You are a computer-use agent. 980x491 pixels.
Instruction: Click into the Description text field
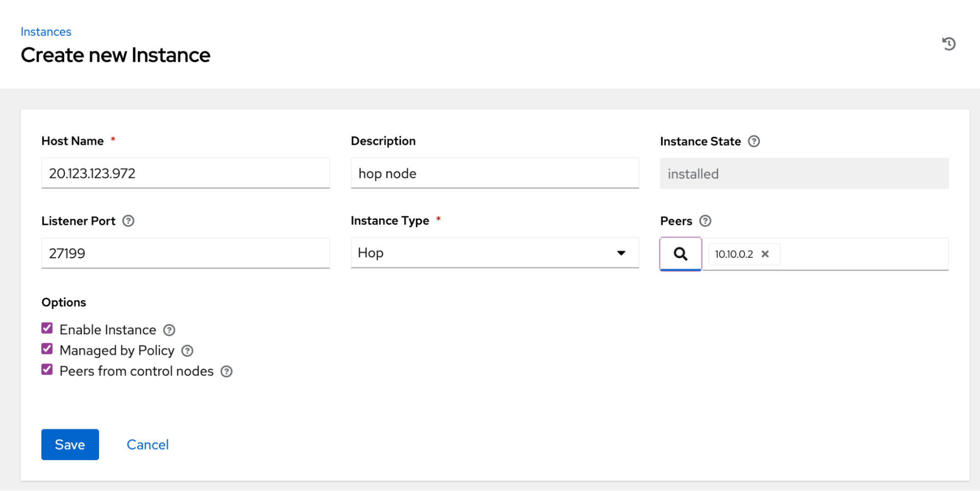[x=494, y=173]
